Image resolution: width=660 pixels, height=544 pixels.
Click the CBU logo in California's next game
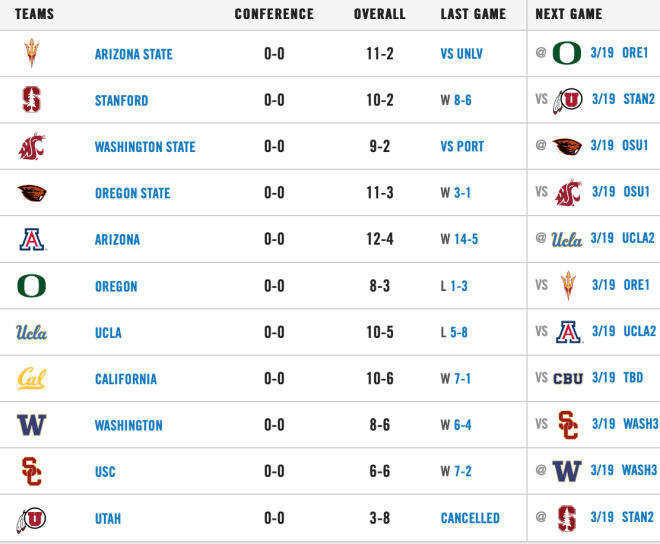568,379
